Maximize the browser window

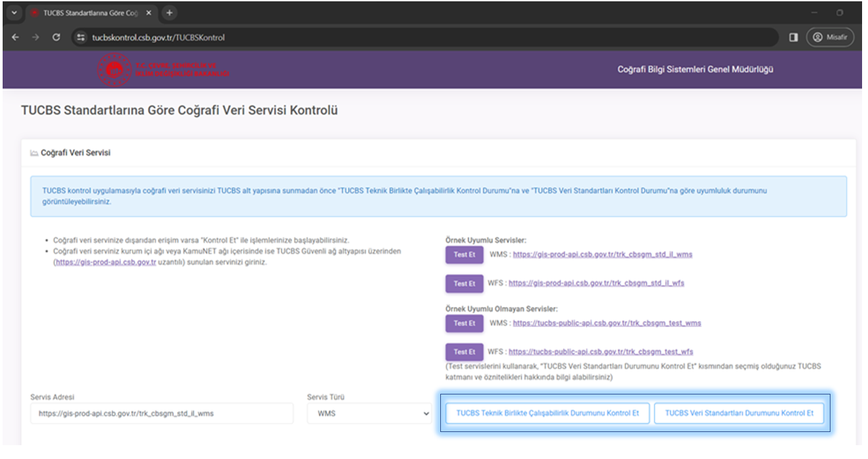point(840,13)
